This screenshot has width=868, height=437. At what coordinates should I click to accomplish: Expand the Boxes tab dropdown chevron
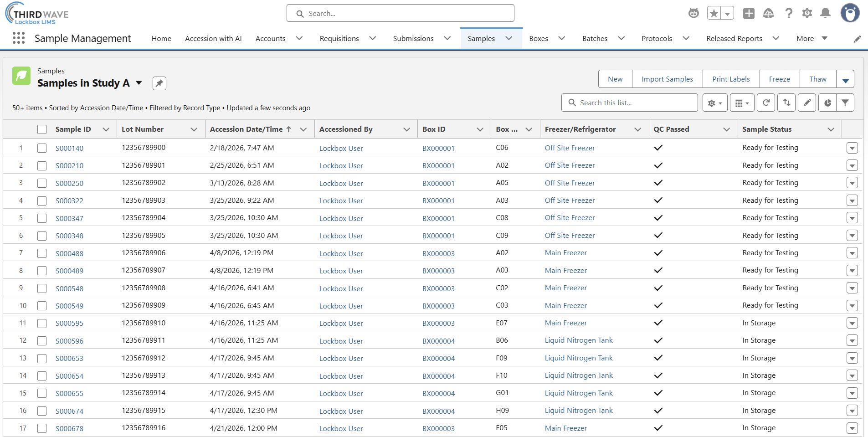(x=562, y=38)
